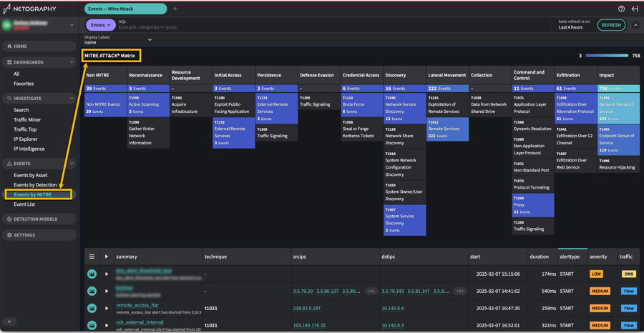
Task: Click the event icon for ssh_external_internal row
Action: [x=92, y=325]
